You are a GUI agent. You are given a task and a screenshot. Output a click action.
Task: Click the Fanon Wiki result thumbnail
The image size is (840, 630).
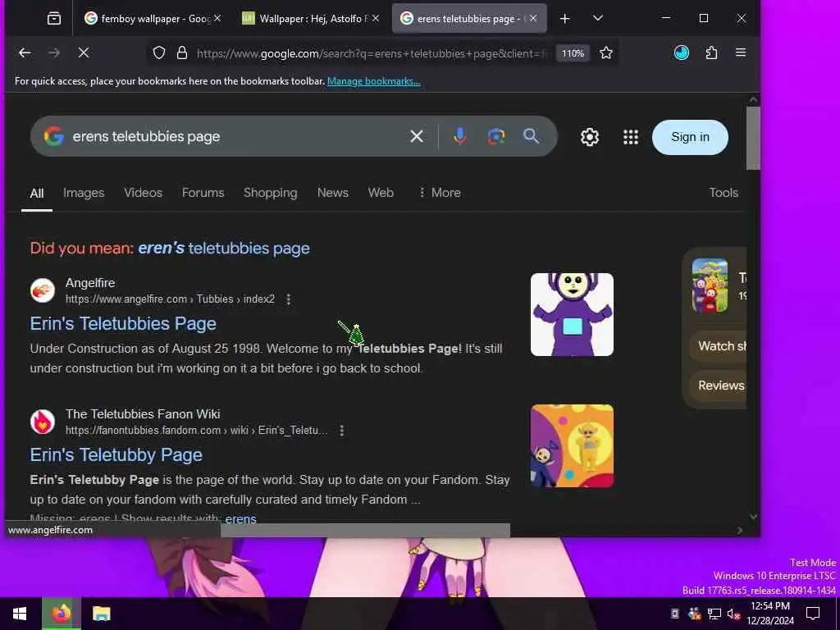tap(572, 445)
